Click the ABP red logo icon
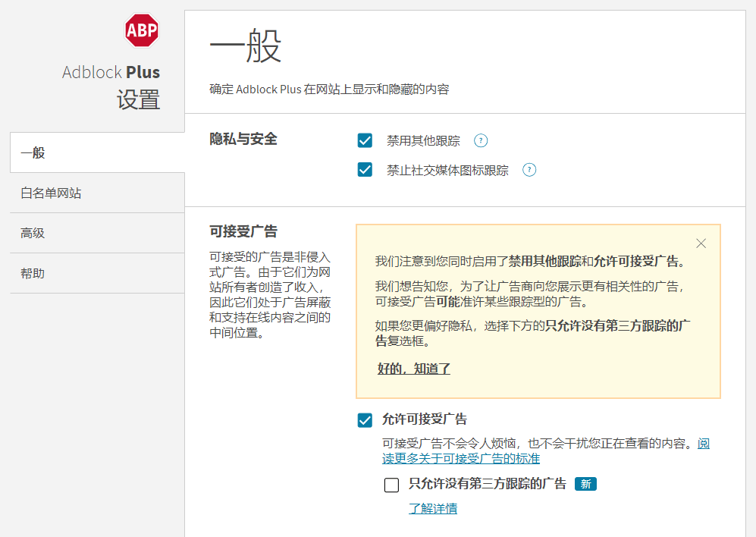Viewport: 756px width, 537px height. pyautogui.click(x=142, y=30)
